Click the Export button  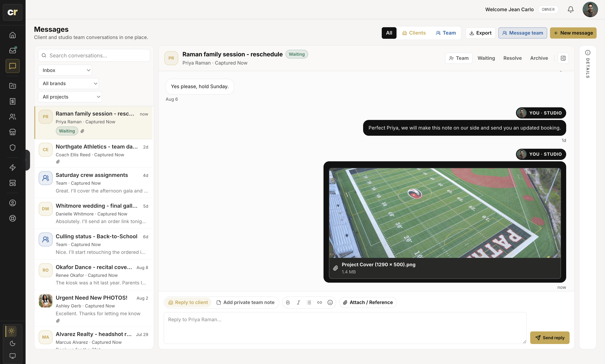click(480, 33)
